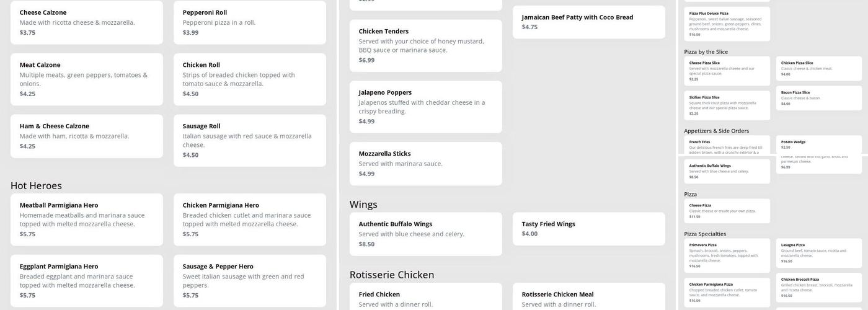
Task: Choose the Chicken Parmigiana Hero
Action: [x=249, y=219]
